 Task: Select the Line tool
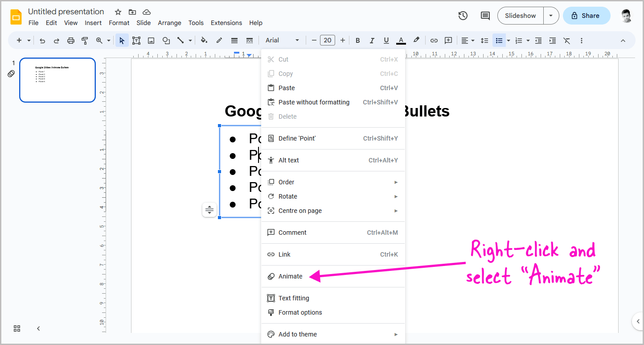click(x=180, y=41)
